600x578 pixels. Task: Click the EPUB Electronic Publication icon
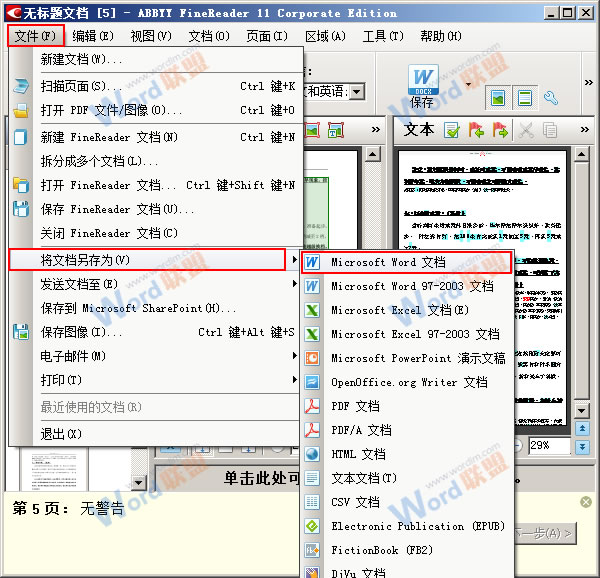pos(312,526)
